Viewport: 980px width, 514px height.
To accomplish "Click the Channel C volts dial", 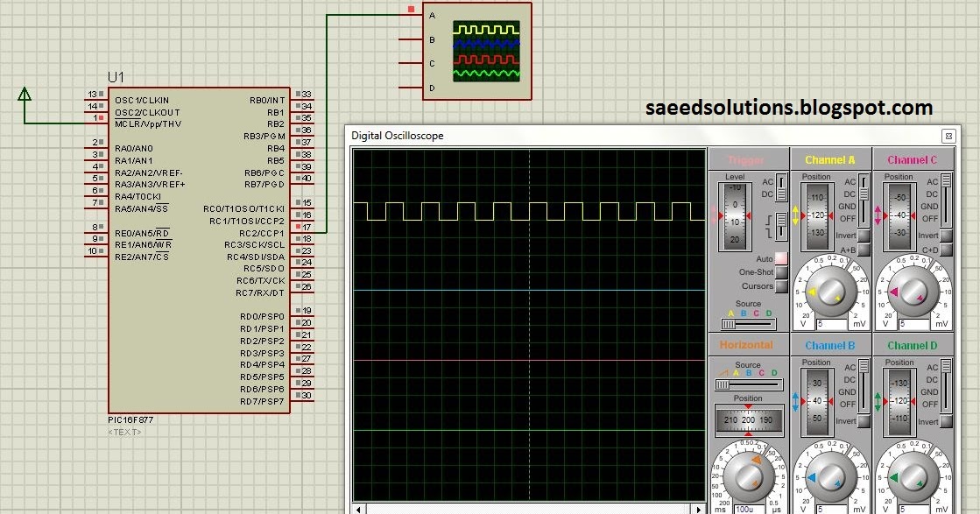I will 913,291.
